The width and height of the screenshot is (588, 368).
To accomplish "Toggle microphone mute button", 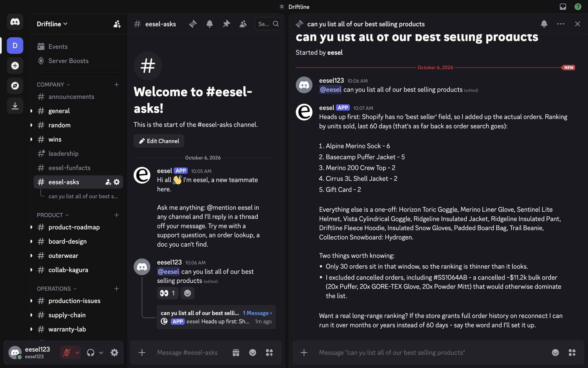I will tap(67, 353).
